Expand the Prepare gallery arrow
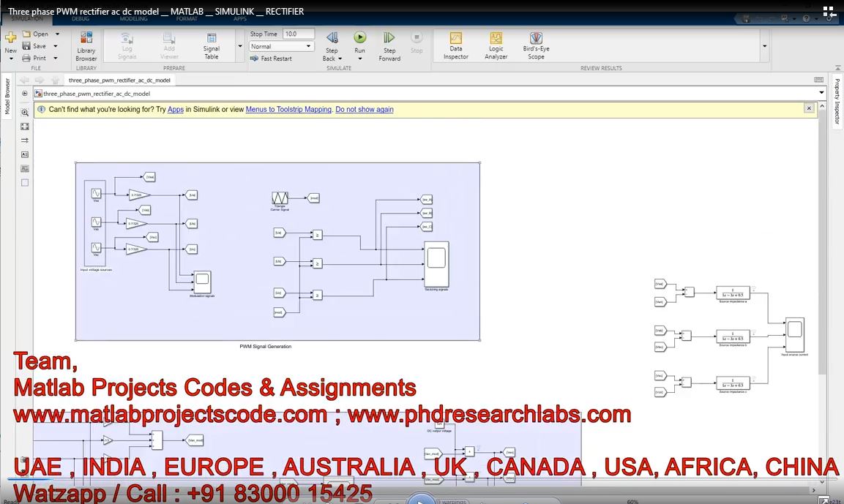 coord(240,46)
